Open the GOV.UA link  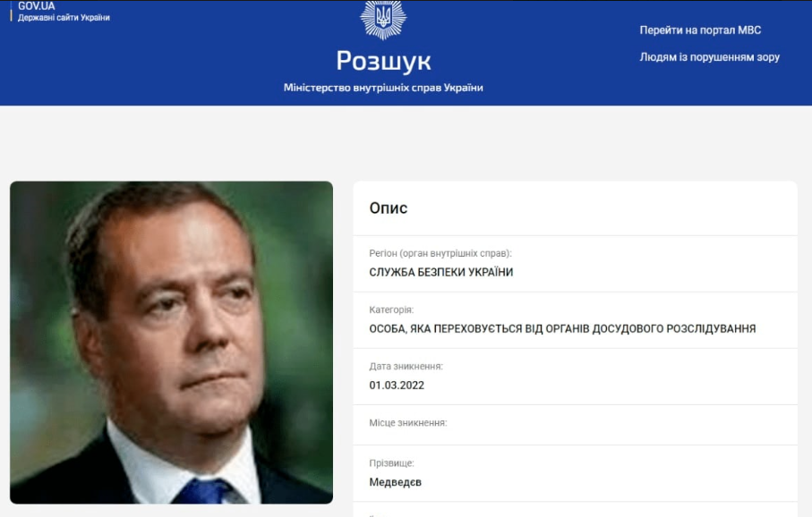[36, 6]
